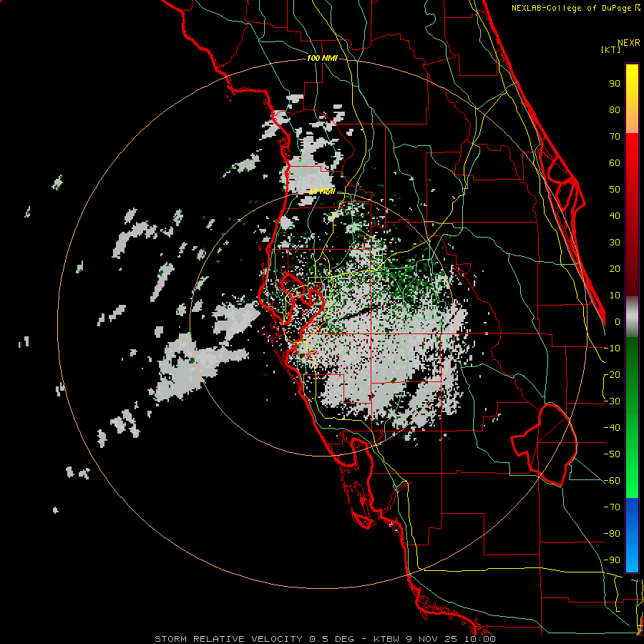Viewport: 644px width, 644px height.
Task: Click the -10 value on velocity scale
Action: tap(612, 348)
